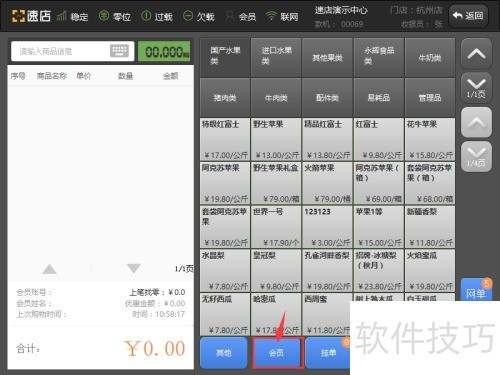Click the ¥0.00 total amount

(x=155, y=349)
